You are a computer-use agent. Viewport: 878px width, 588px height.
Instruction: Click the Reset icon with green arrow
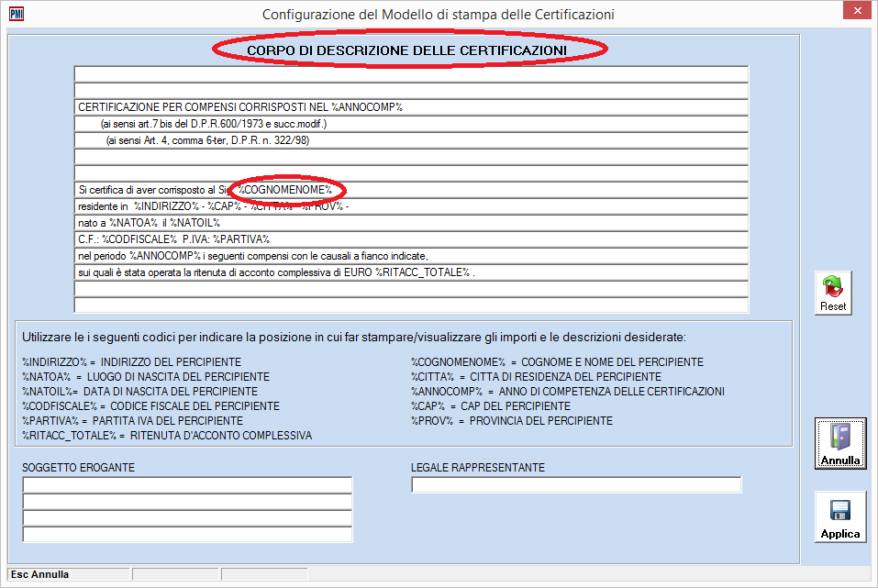(x=832, y=291)
